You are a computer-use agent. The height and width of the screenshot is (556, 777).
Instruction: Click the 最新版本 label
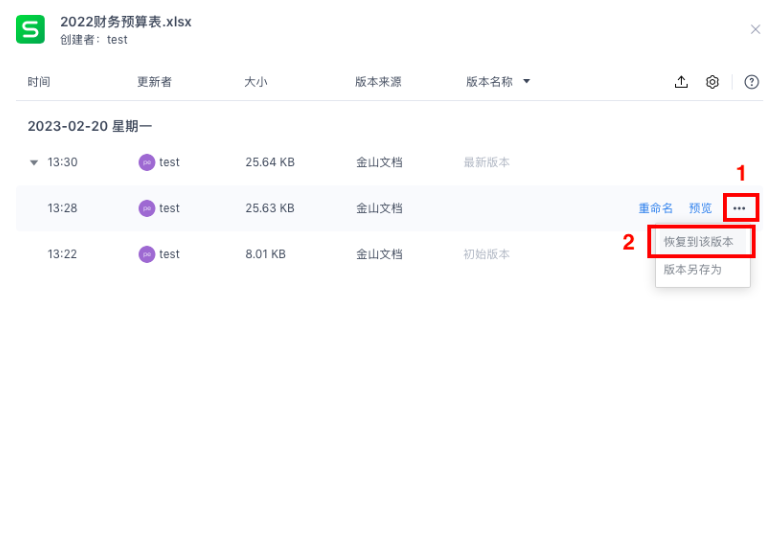coord(487,162)
